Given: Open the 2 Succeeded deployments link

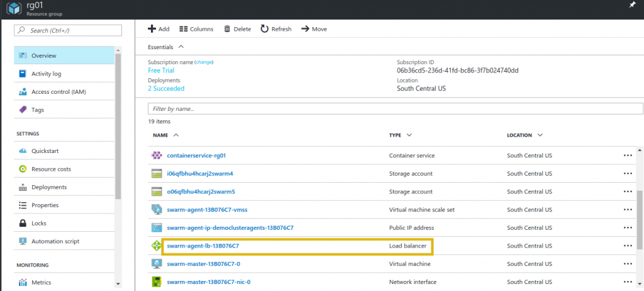Looking at the screenshot, I should [166, 88].
